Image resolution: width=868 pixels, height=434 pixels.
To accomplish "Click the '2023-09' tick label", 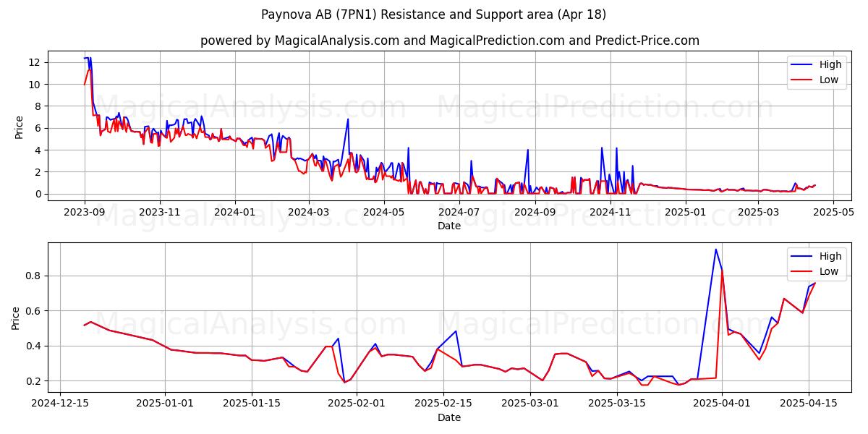I will (85, 212).
